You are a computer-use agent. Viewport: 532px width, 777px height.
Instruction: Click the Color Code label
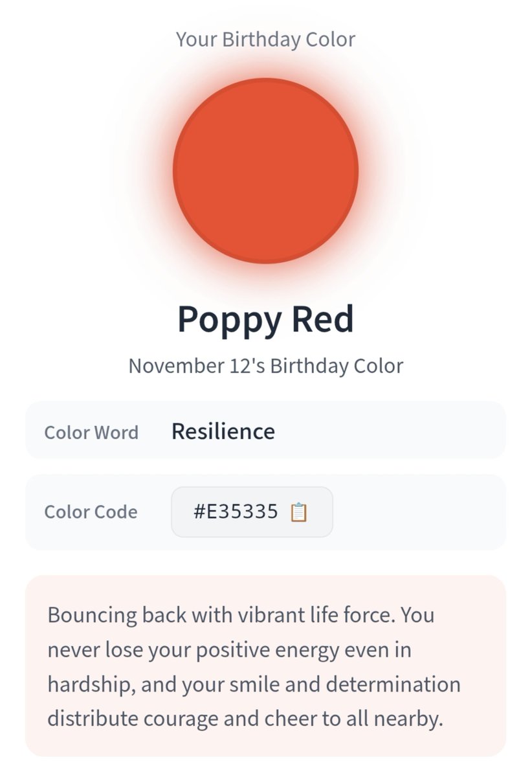(91, 512)
